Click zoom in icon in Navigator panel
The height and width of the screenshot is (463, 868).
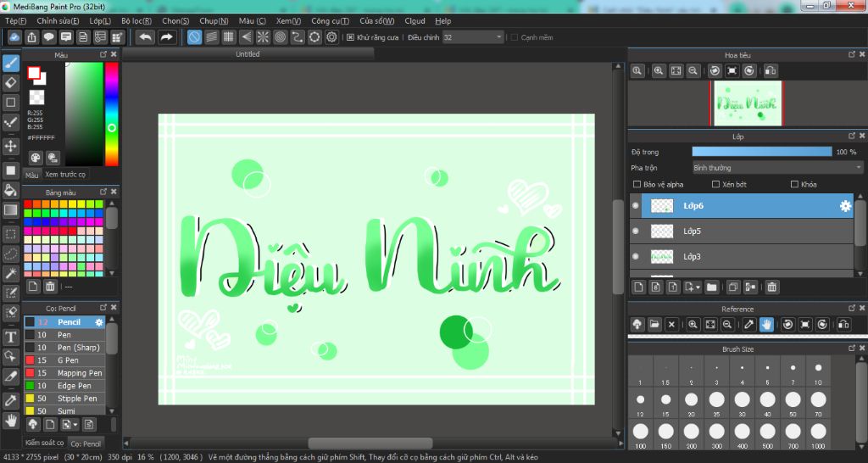click(x=658, y=71)
